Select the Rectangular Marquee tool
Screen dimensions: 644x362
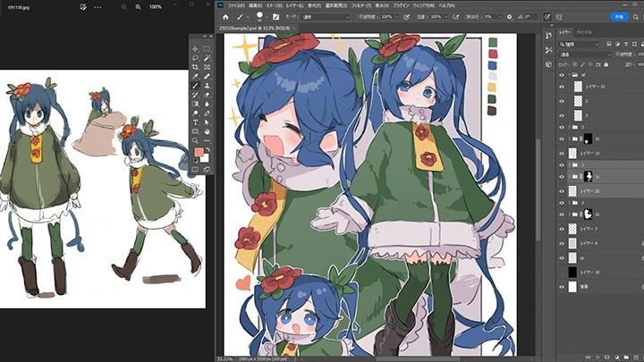pyautogui.click(x=207, y=48)
